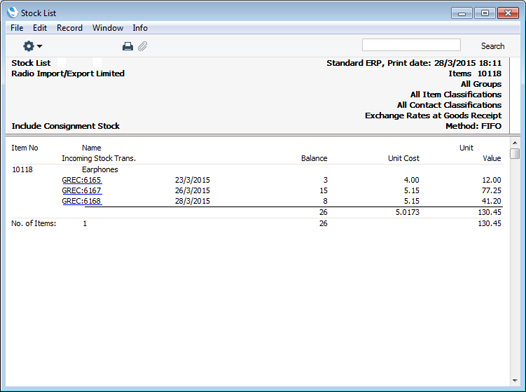Viewport: 526px width, 392px height.
Task: Click value 77.25
Action: tap(491, 190)
